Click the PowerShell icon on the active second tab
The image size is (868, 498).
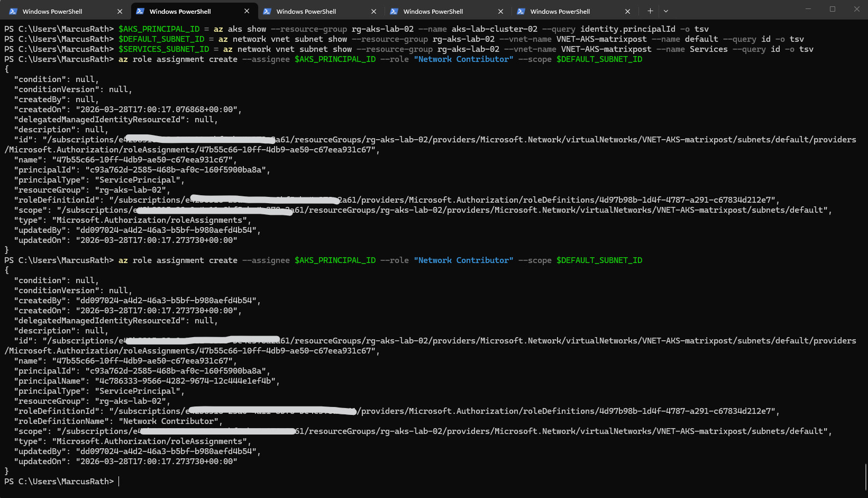[140, 11]
